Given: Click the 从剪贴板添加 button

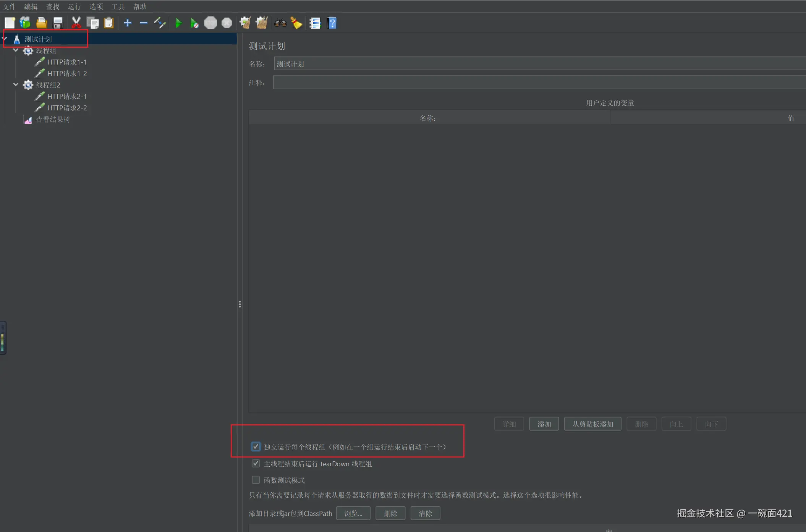Looking at the screenshot, I should (x=592, y=424).
